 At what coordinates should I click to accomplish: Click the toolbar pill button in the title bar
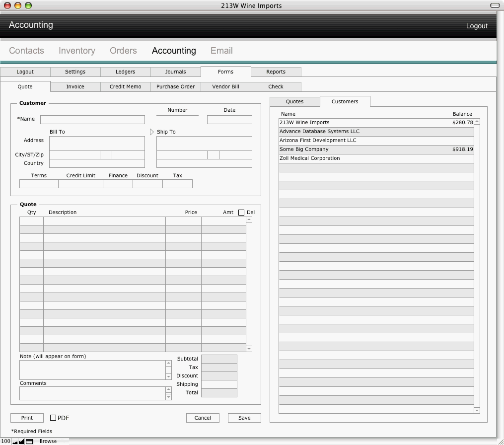495,5
